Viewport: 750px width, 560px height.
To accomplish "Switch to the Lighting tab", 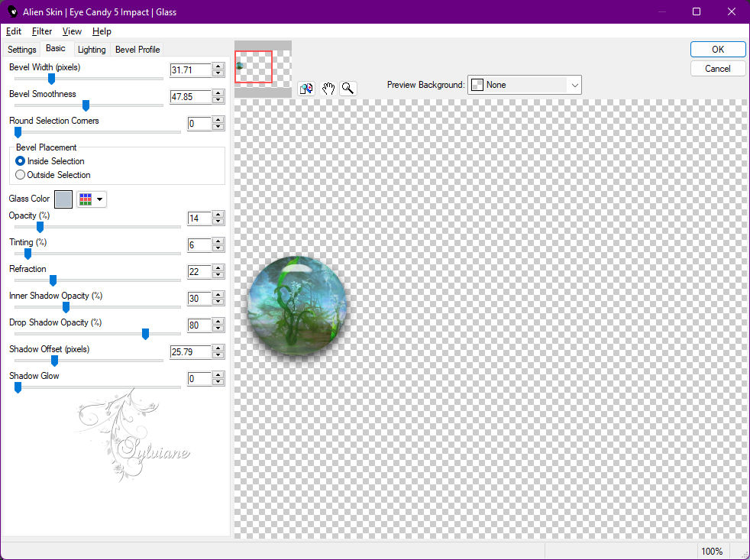I will [x=92, y=50].
